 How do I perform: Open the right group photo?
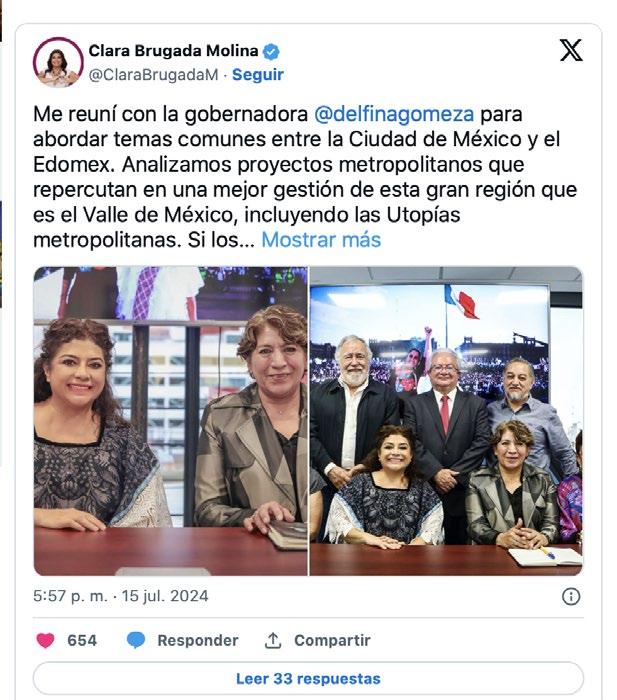446,421
